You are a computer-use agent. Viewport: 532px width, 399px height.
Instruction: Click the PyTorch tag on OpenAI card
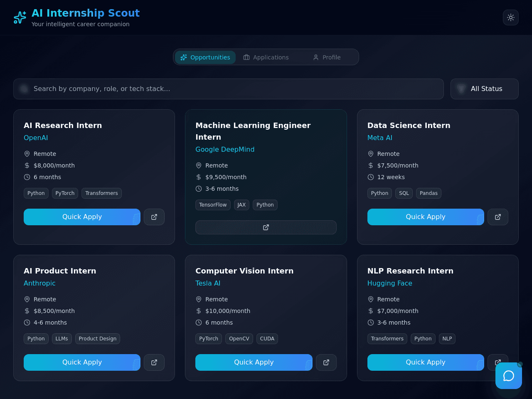[65, 193]
